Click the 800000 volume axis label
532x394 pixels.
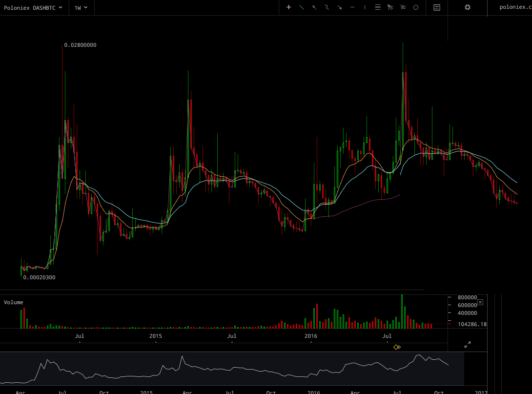pos(467,297)
